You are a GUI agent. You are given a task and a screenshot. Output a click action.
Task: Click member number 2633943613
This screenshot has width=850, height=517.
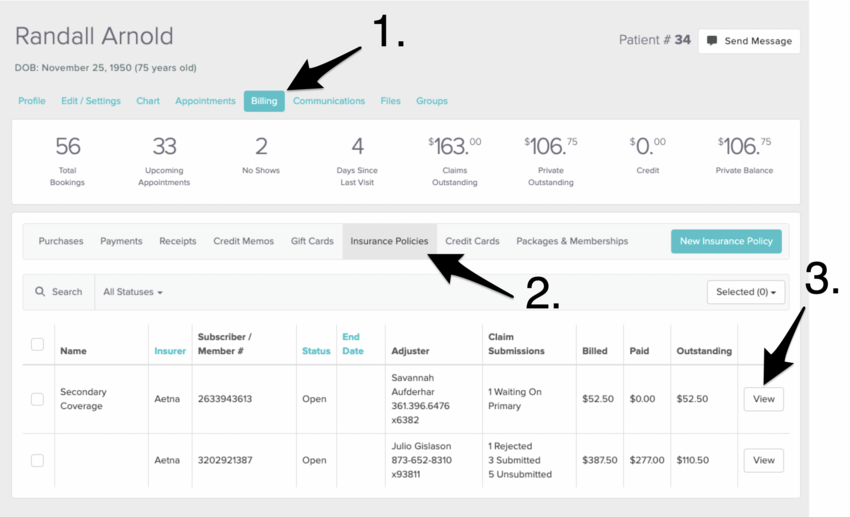225,399
